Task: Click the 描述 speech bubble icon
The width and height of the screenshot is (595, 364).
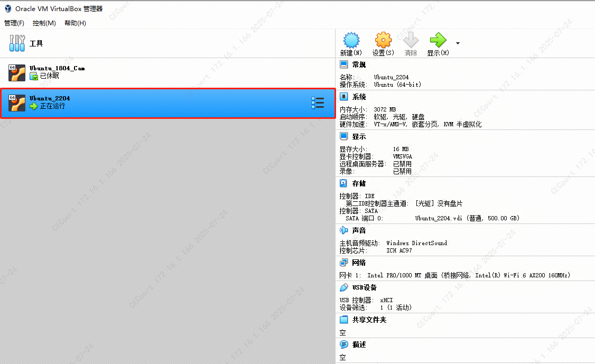Action: (x=344, y=344)
